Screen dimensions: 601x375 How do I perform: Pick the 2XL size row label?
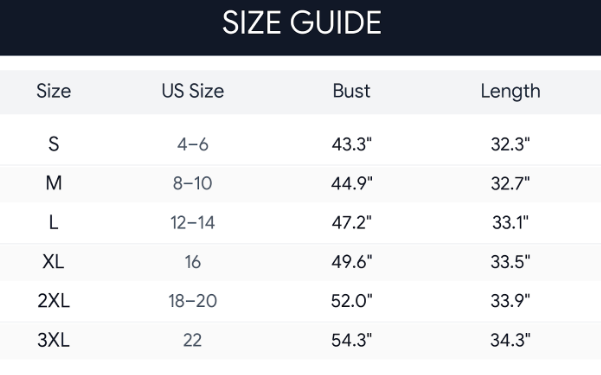point(54,301)
